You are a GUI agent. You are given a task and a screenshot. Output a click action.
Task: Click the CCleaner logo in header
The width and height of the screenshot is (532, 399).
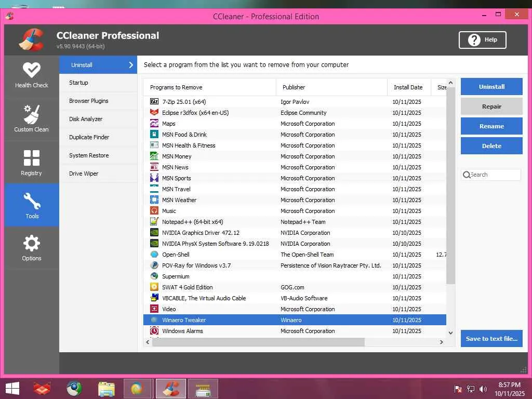(x=31, y=40)
